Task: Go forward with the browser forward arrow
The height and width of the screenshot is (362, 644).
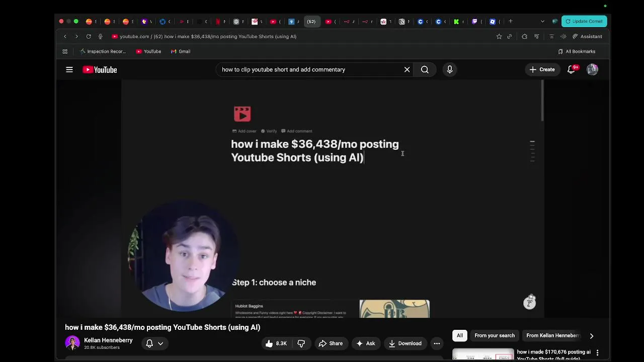Action: [x=76, y=36]
